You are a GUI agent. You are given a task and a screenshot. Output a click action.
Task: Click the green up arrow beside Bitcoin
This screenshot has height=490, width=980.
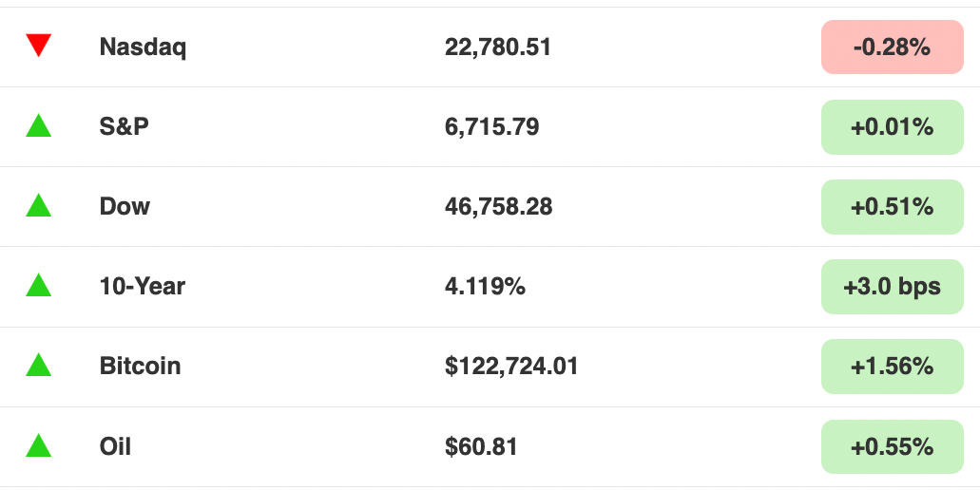(38, 366)
